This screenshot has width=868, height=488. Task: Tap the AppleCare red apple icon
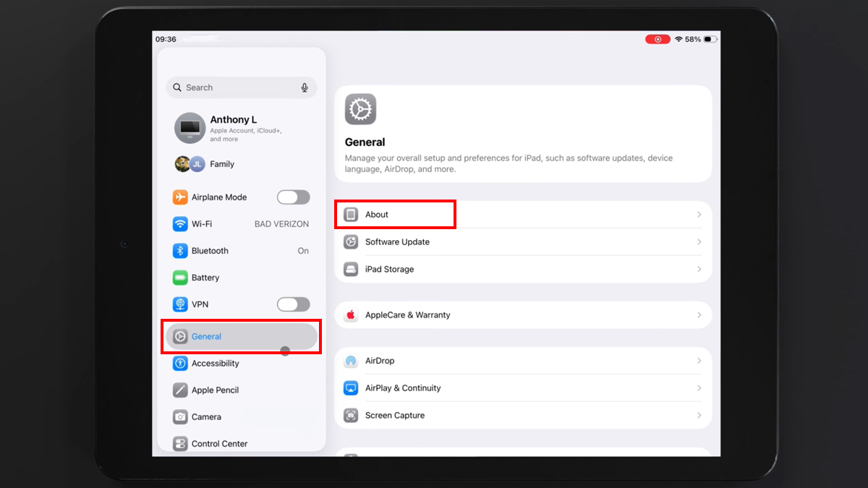[351, 315]
